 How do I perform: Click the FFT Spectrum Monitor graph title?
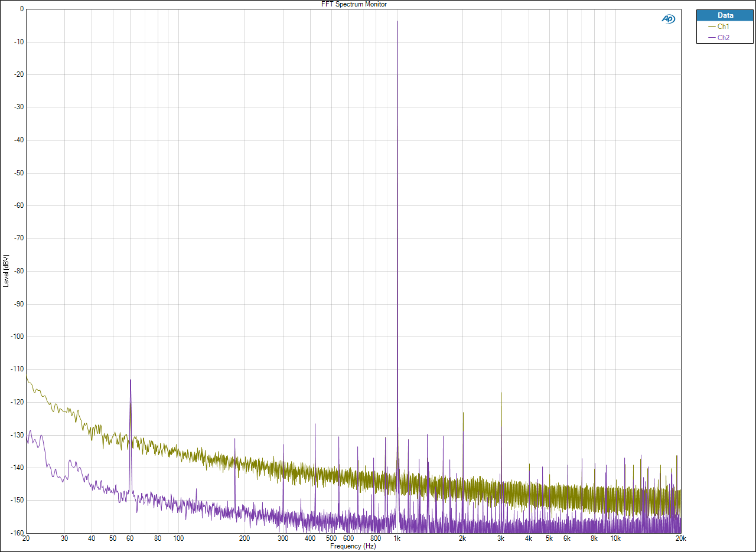tap(353, 4)
